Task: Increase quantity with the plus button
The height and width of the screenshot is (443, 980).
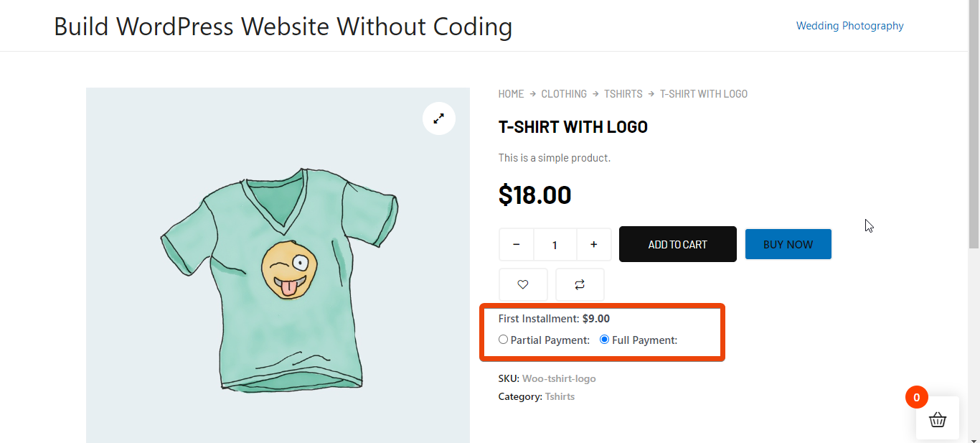Action: (594, 245)
